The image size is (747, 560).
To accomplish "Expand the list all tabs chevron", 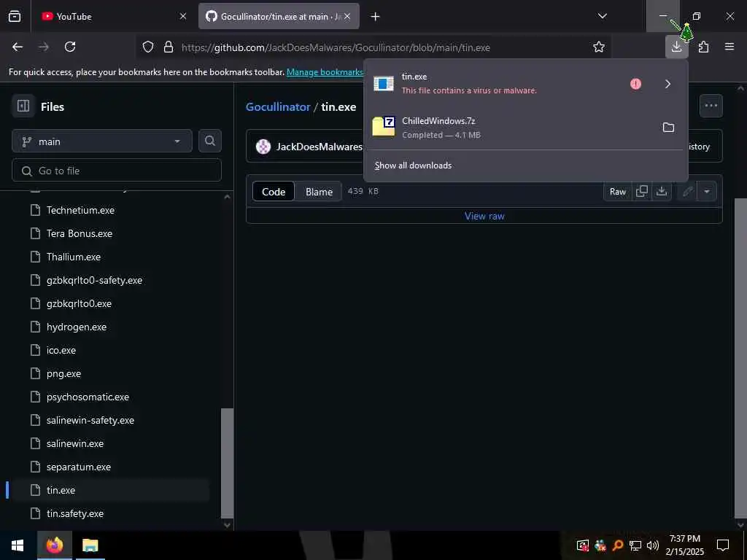I will (602, 16).
